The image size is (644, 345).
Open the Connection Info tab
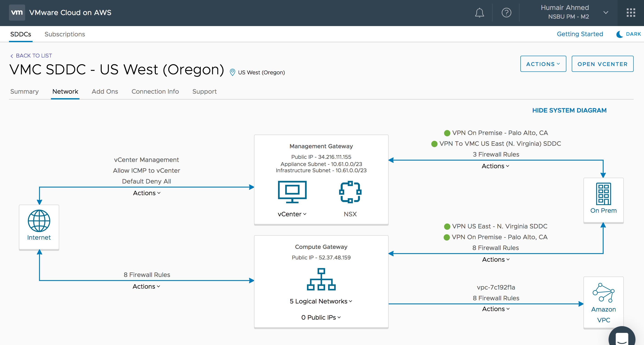[x=155, y=92]
